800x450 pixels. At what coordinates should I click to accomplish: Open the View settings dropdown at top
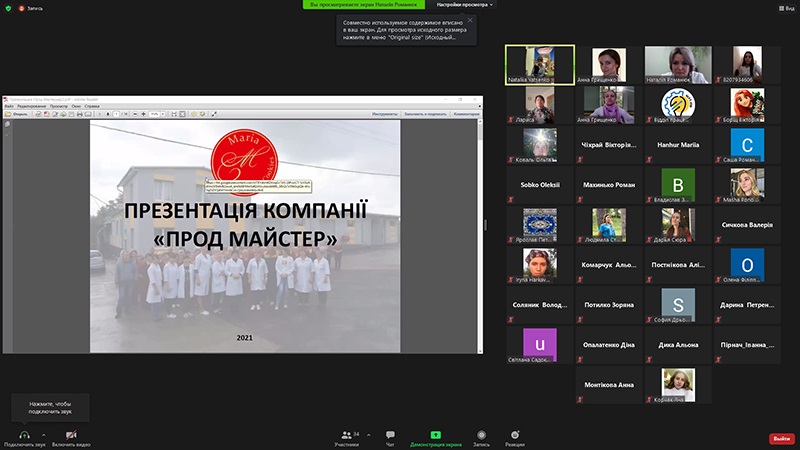point(464,5)
